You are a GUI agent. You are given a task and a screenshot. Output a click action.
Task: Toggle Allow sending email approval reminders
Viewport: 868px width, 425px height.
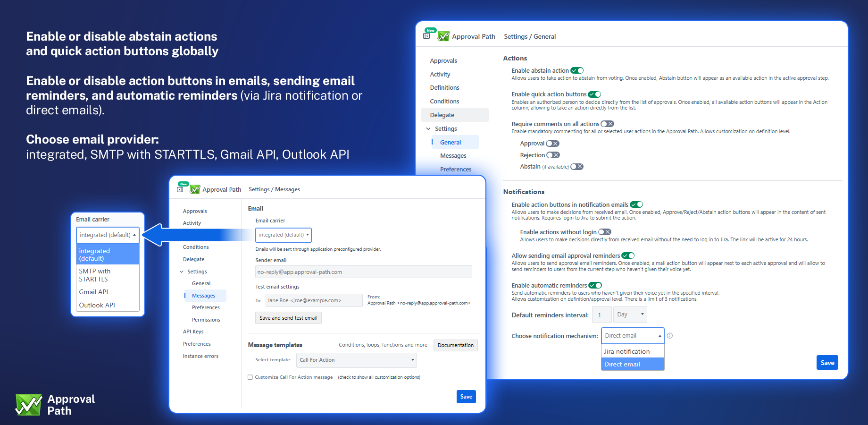[x=628, y=255]
